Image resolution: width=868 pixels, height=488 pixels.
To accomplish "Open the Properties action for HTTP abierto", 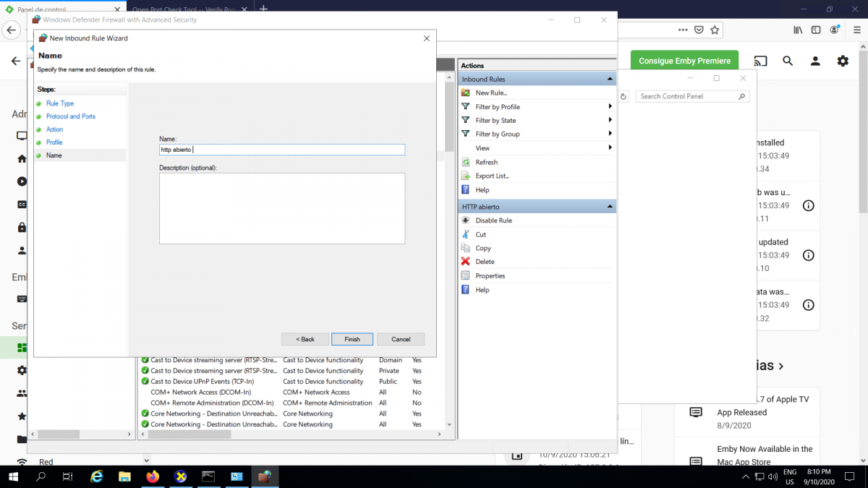I will (490, 275).
